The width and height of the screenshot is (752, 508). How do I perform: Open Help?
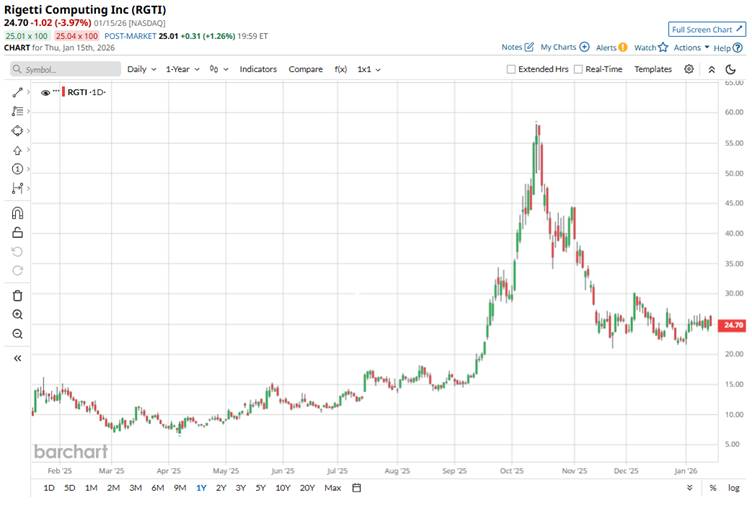pyautogui.click(x=728, y=48)
